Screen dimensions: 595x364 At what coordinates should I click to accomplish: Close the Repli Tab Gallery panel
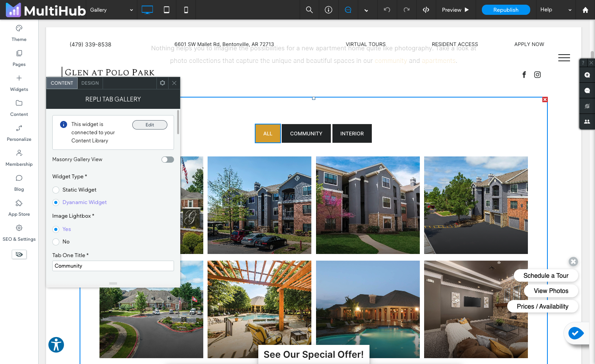click(174, 83)
